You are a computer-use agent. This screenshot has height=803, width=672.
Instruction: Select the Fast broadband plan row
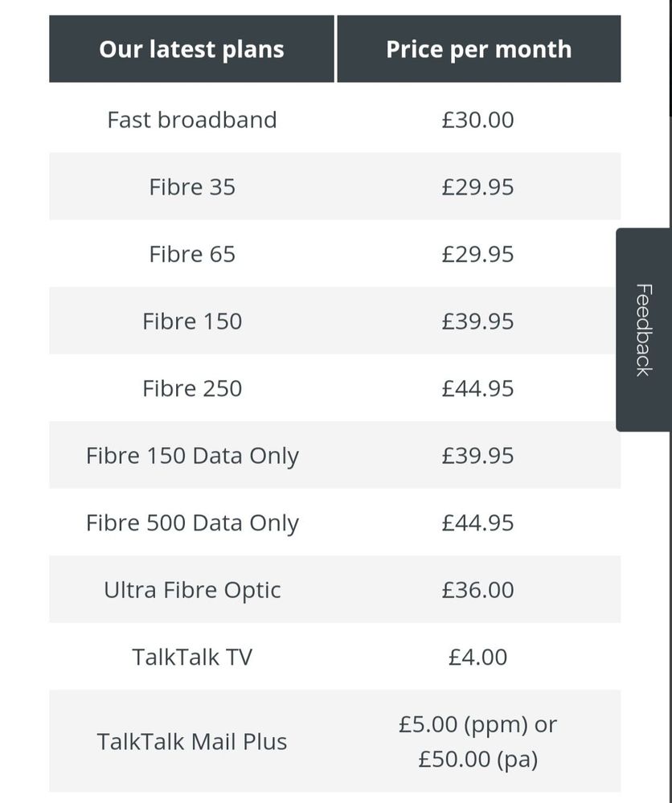335,120
